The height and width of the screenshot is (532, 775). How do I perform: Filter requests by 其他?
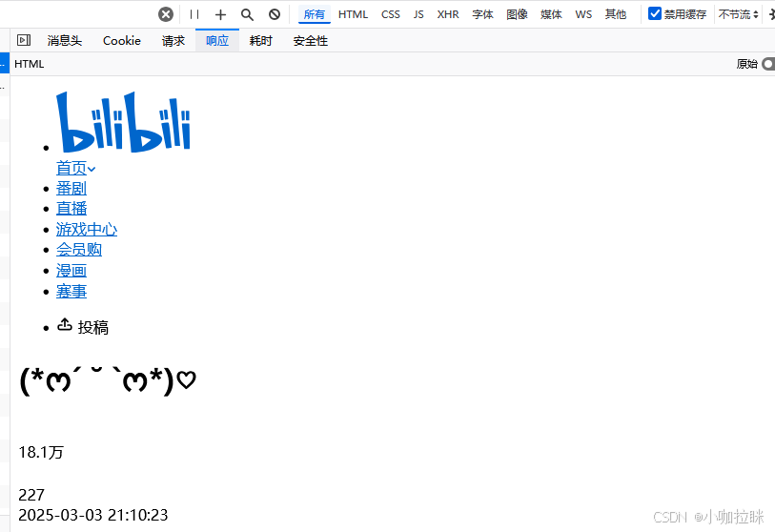616,14
